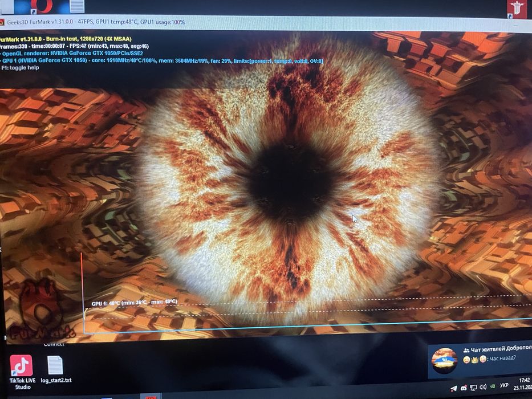532x399 pixels.
Task: Click 'Час назад?' message text in notification
Action: point(502,358)
